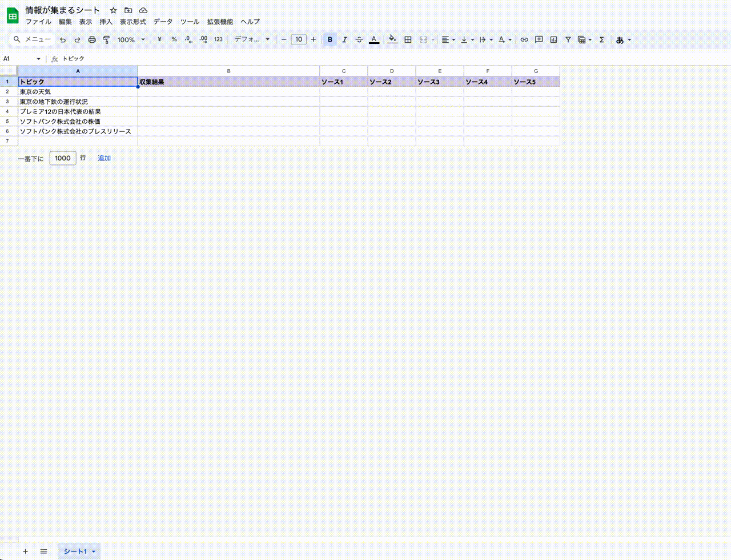Insert a chart

tap(553, 40)
